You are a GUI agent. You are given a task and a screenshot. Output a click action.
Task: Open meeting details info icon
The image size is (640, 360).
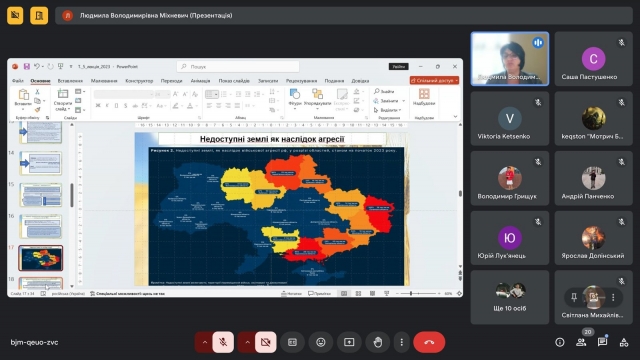[x=560, y=342]
